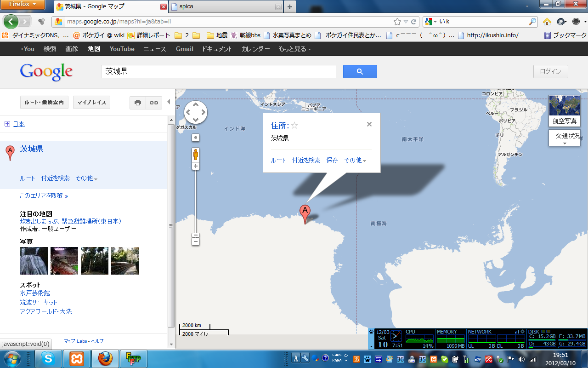Click the blue search magnifier button
The height and width of the screenshot is (368, 588).
pos(360,71)
